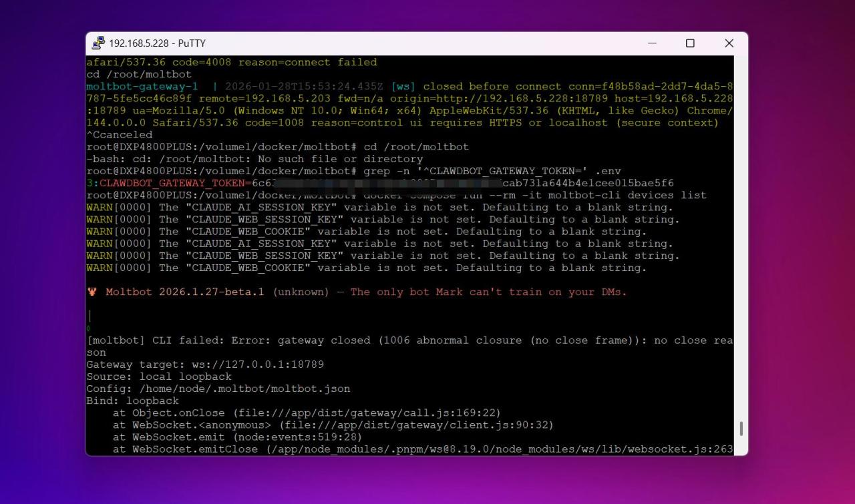Minimize the PuTTY window

pos(651,43)
